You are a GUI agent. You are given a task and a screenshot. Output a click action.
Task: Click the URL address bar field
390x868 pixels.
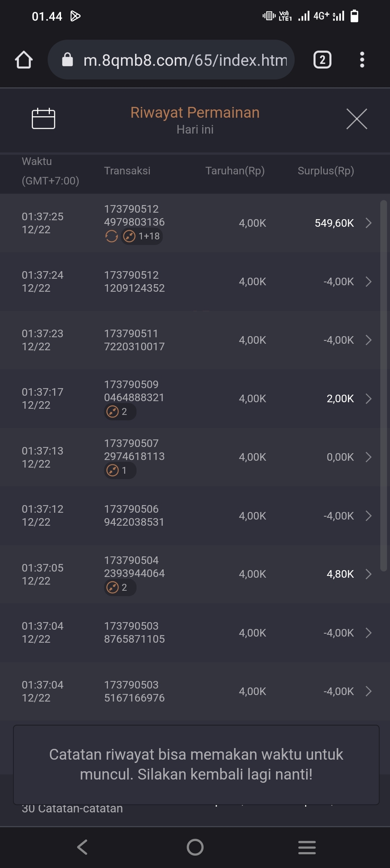click(185, 60)
